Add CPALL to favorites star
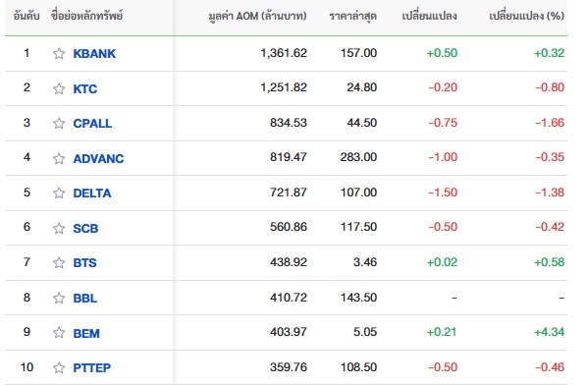This screenshot has height=385, width=588. point(59,123)
